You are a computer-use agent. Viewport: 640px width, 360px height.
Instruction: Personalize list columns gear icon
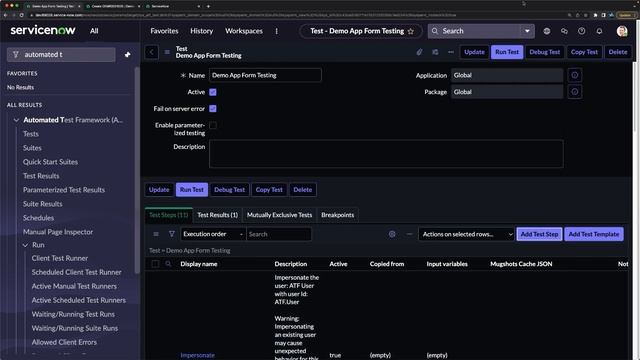(x=392, y=234)
